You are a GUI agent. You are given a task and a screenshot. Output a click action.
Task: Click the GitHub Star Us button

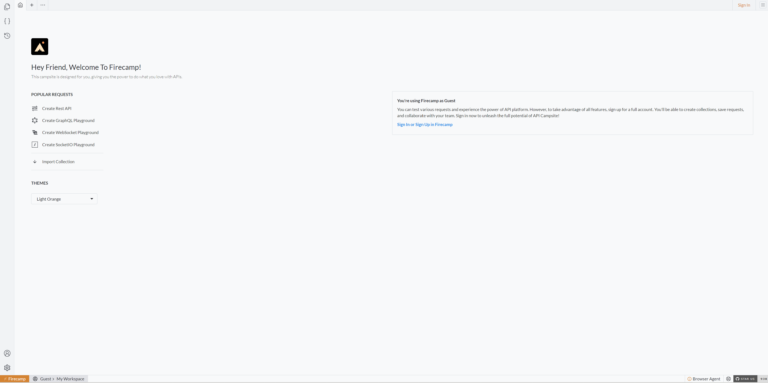click(x=745, y=379)
